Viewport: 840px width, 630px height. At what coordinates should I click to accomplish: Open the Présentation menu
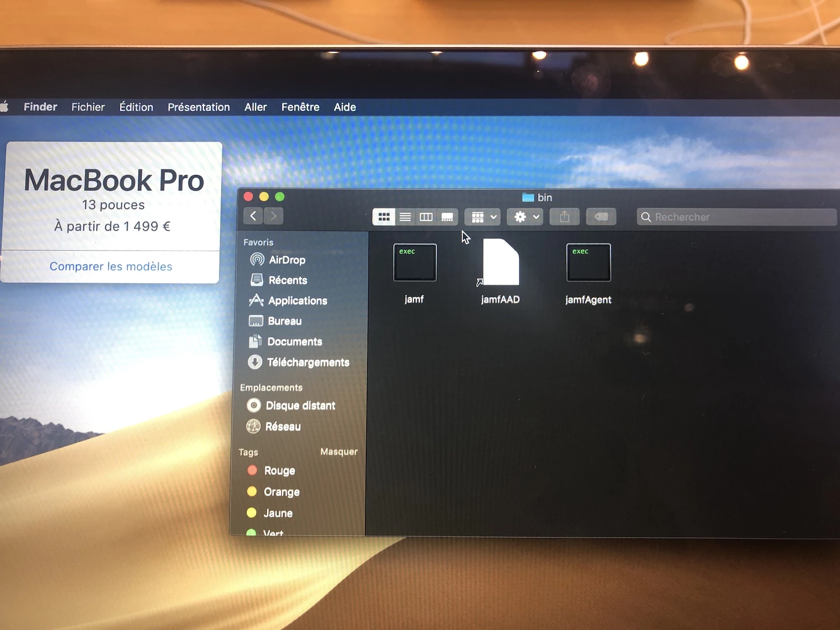tap(199, 107)
